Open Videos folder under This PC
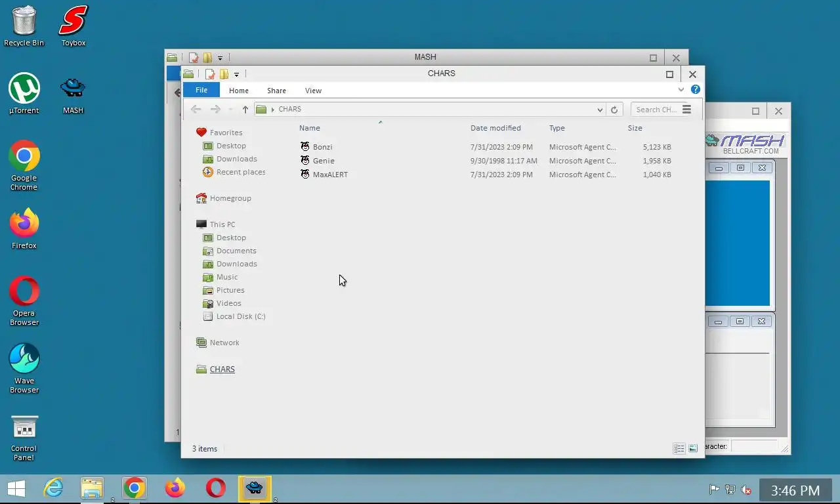The image size is (840, 504). pos(229,303)
